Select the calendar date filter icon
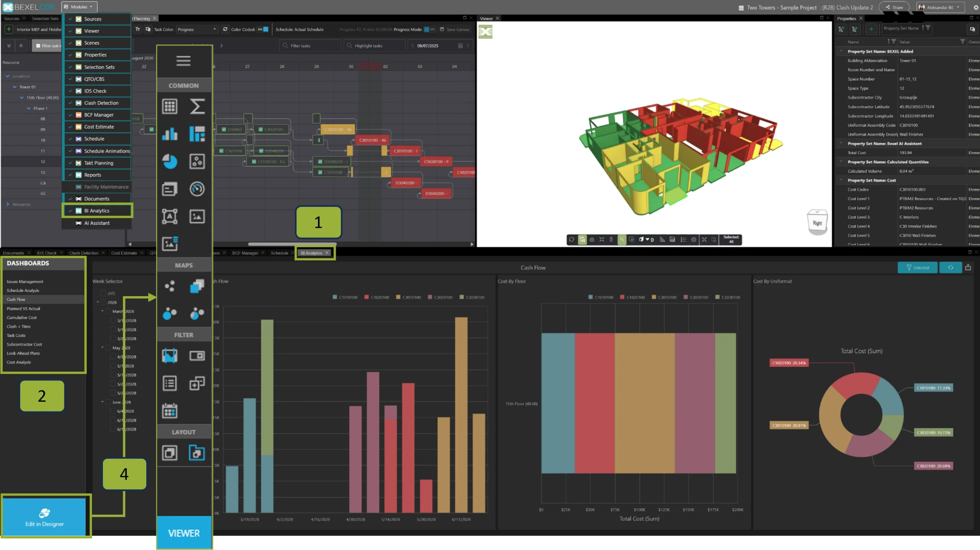The image size is (980, 550). point(170,411)
